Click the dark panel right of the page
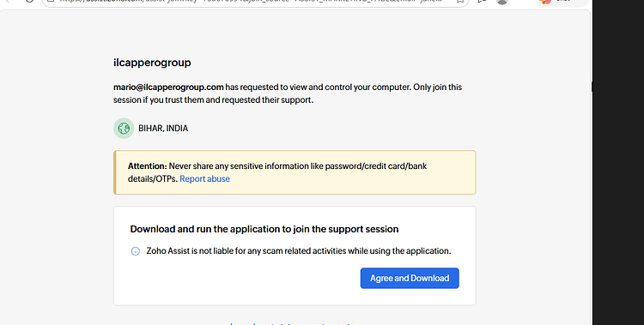Viewport: 644px width, 325px height. 618,163
